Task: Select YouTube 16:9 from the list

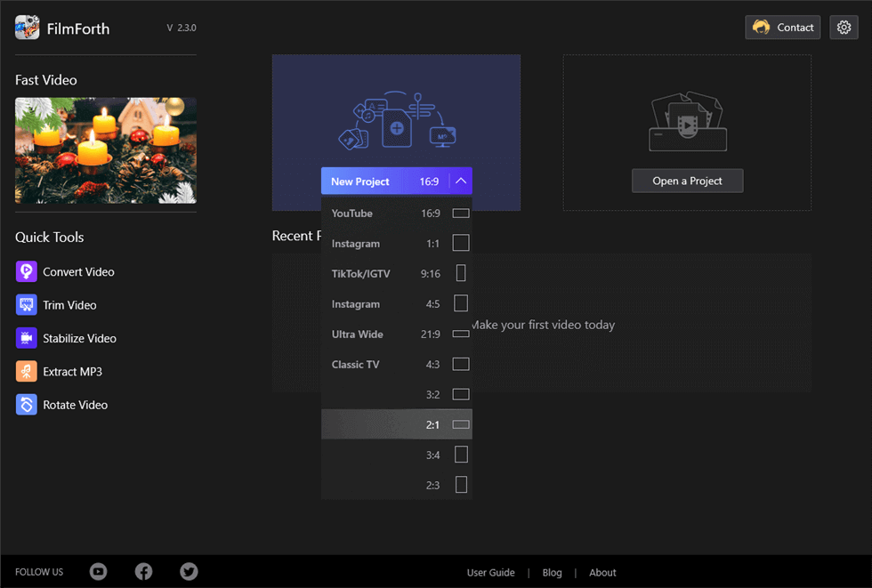Action: tap(397, 213)
